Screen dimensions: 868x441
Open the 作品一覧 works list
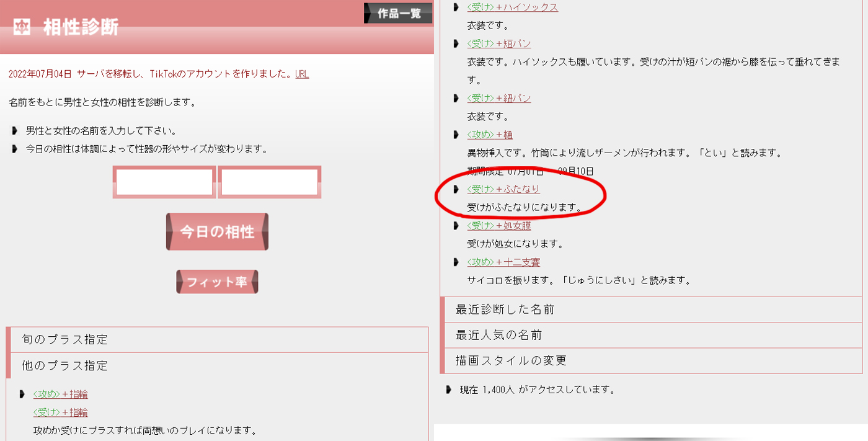398,13
